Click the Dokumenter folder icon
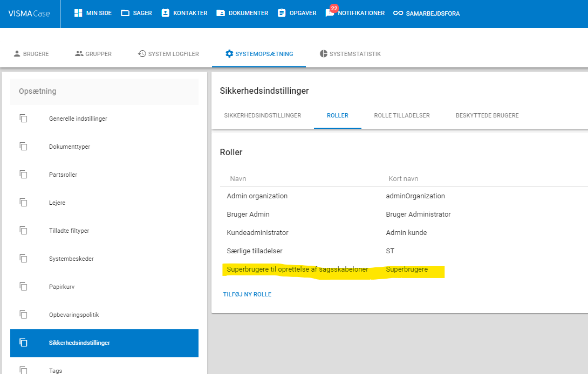The height and width of the screenshot is (374, 588). tap(221, 13)
